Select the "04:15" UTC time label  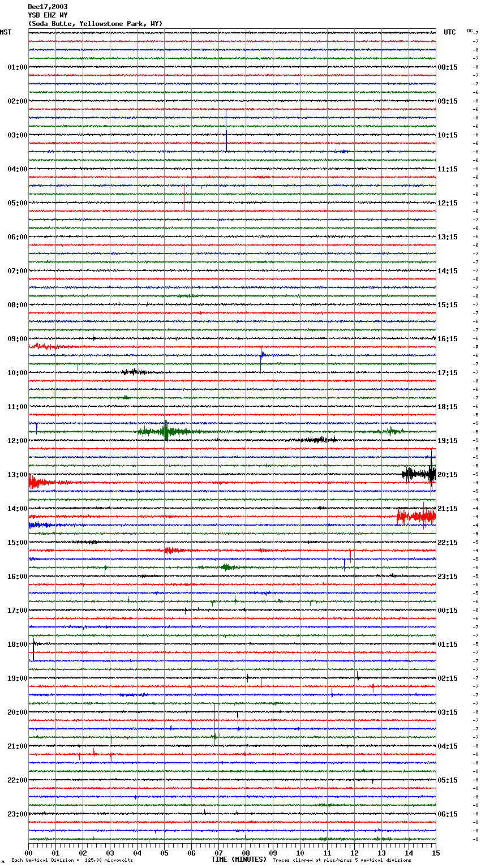[448, 746]
